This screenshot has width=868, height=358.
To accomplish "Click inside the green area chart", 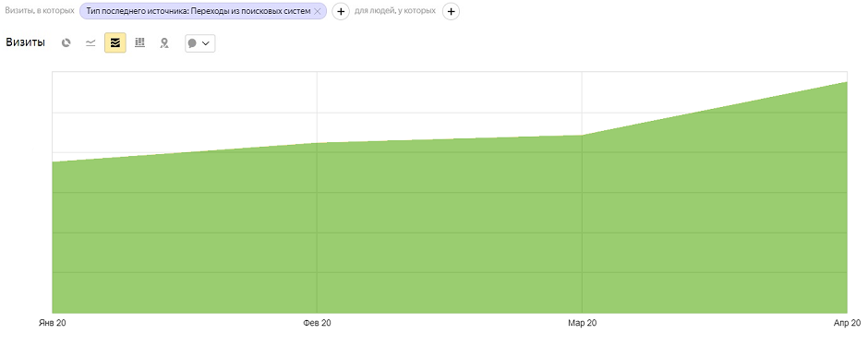I will click(x=450, y=233).
